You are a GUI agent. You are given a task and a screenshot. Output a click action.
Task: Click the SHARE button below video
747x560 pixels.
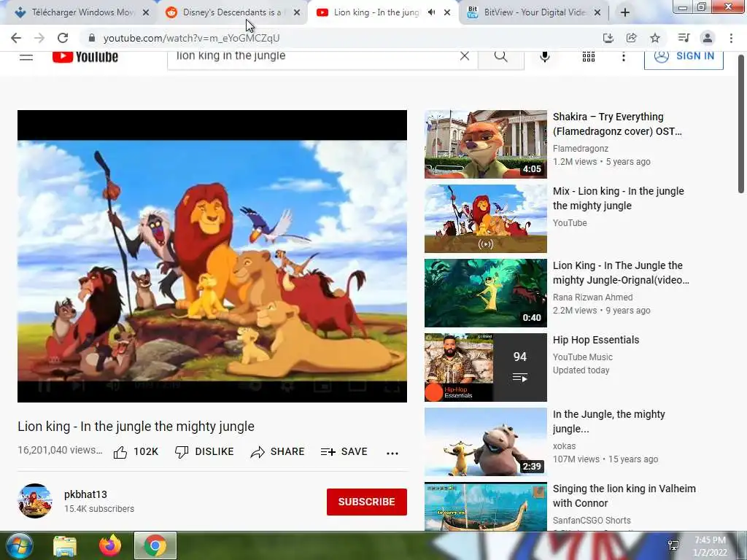(x=277, y=452)
